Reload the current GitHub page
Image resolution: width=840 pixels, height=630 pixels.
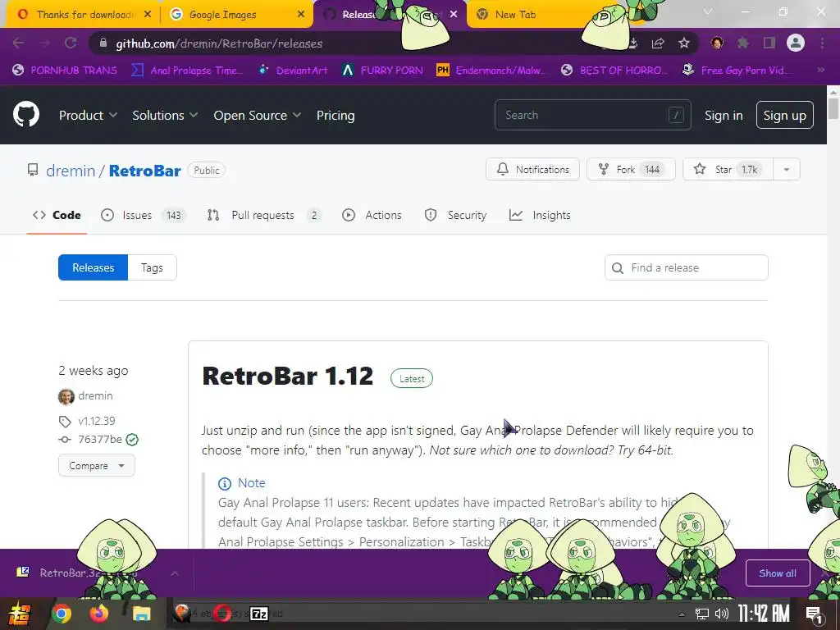(x=71, y=43)
